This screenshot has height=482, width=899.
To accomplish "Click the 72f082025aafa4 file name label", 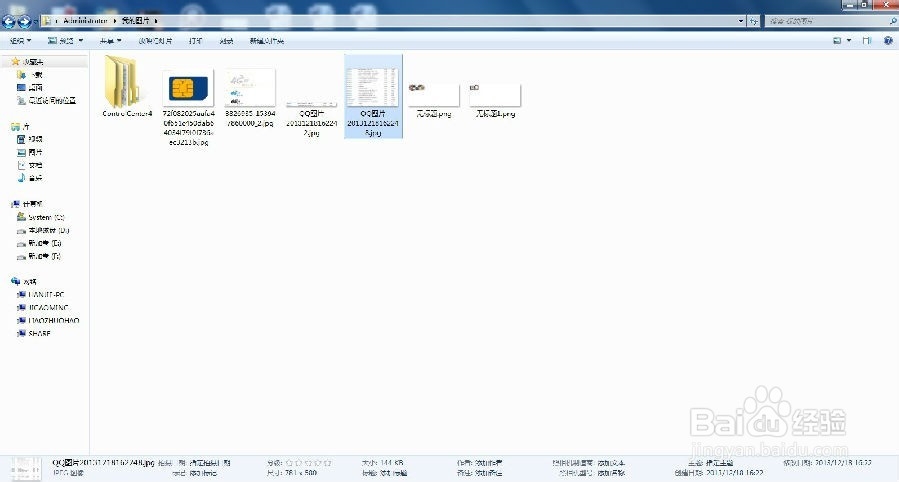I will [x=189, y=127].
